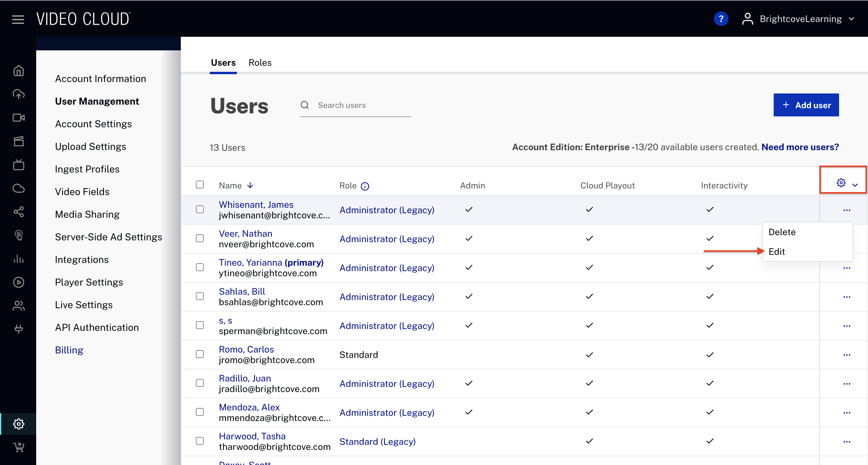Open the Upload module cloud icon
Screen dimensions: 868x465
[x=18, y=94]
